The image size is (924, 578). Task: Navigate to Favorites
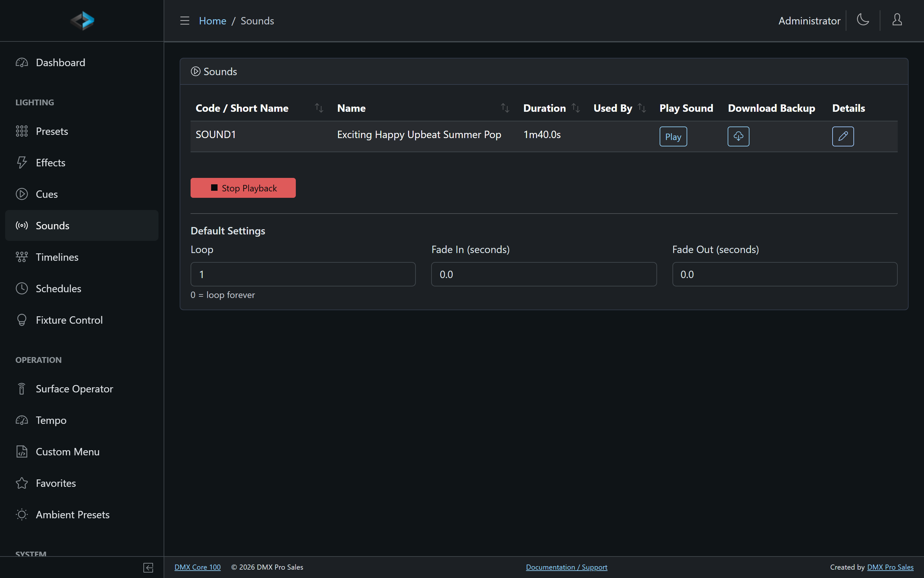click(x=82, y=483)
